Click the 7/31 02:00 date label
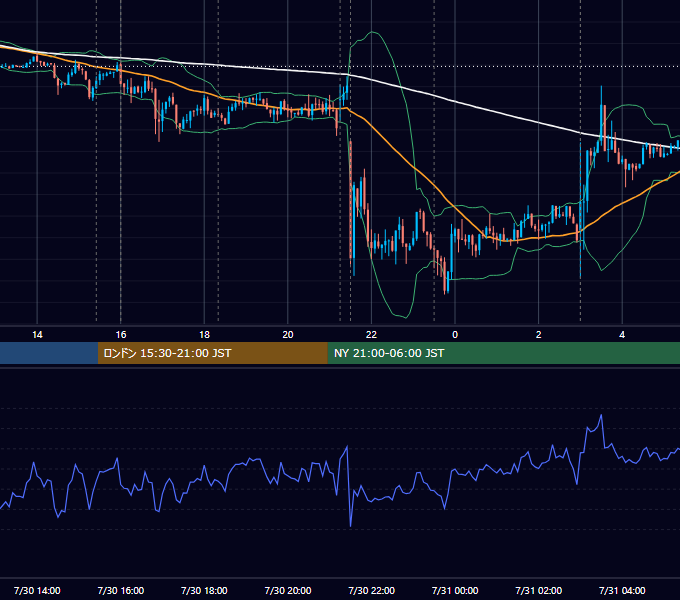Viewport: 680px width, 600px height. (x=539, y=590)
